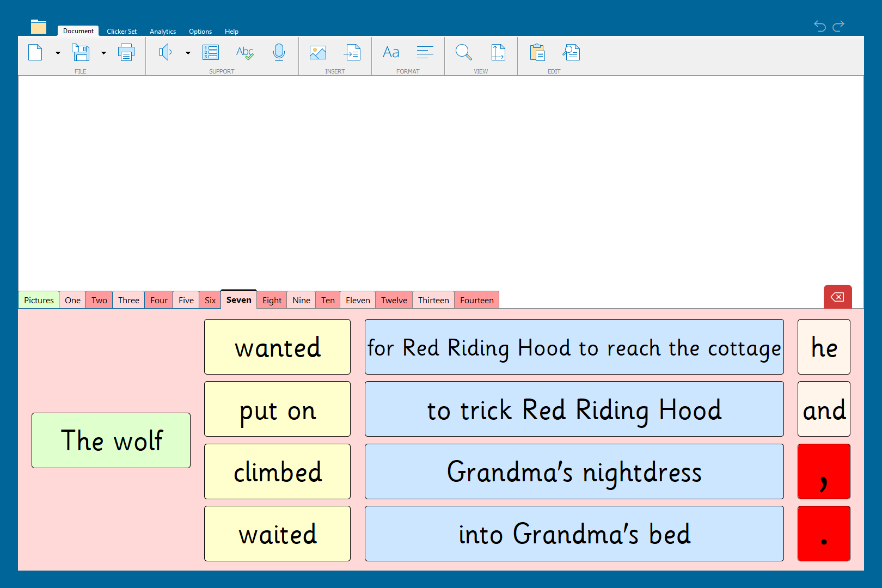Click the microphone voice recording icon

point(279,53)
